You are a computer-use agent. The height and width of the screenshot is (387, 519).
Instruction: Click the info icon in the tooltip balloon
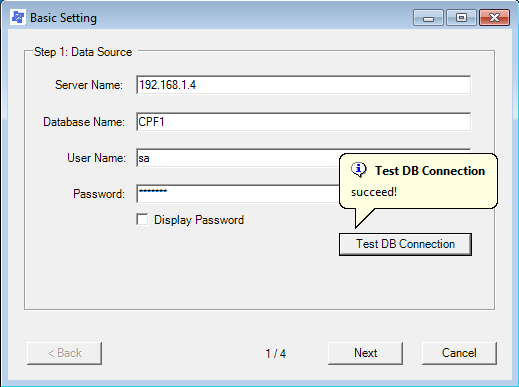[359, 170]
